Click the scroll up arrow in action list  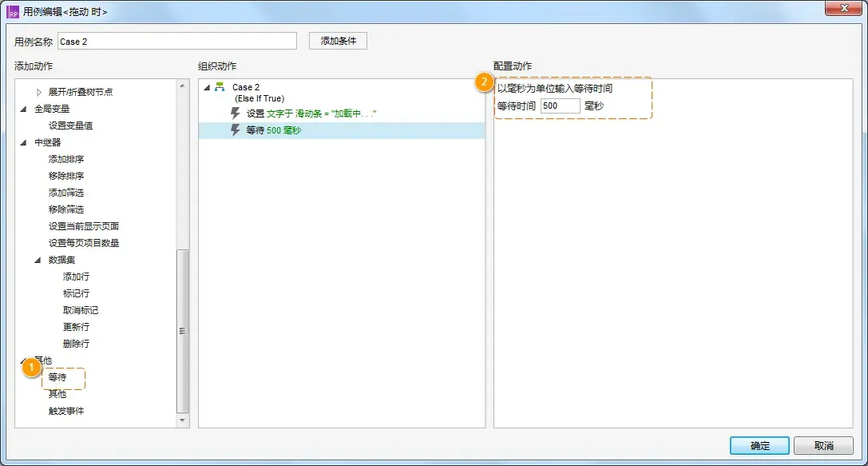coord(182,84)
